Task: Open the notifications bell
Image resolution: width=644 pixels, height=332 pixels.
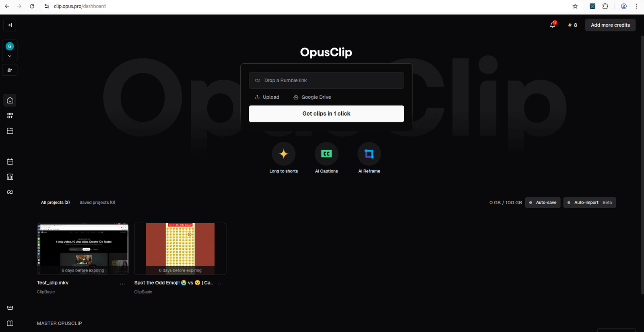Action: [x=553, y=25]
